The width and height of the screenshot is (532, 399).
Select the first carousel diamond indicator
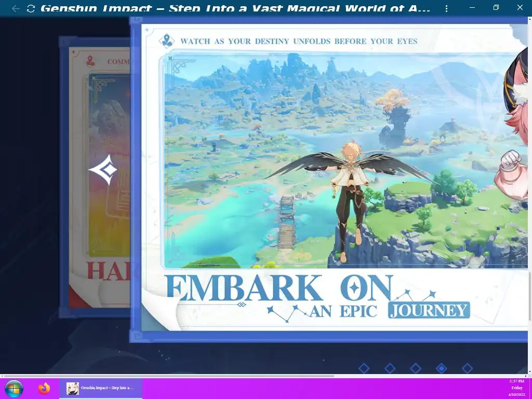click(364, 368)
